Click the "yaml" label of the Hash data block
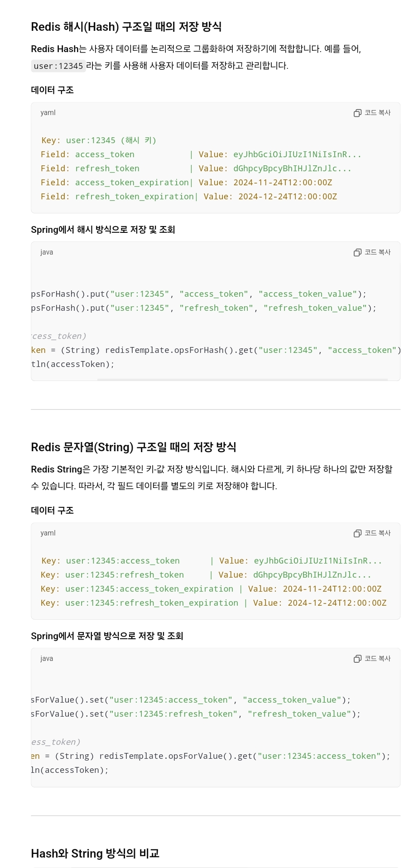The width and height of the screenshot is (409, 868). [x=48, y=113]
